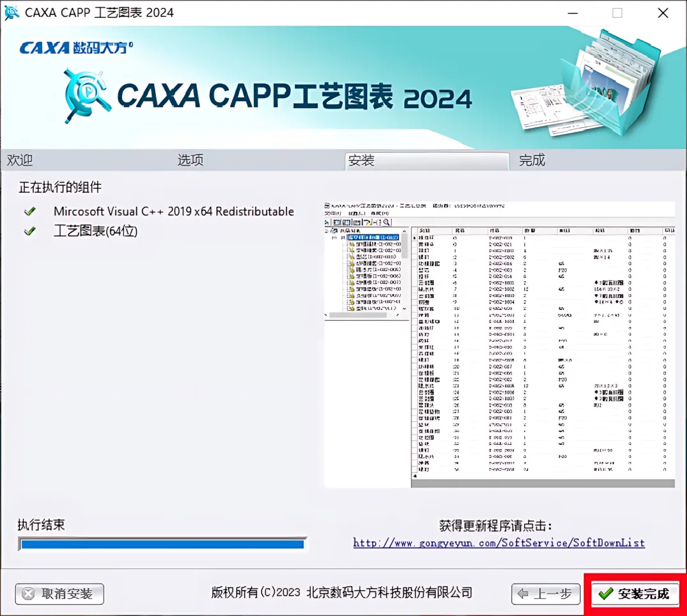Click the X icon on 取消安装 button
Viewport: 687px width, 616px height.
point(29,594)
